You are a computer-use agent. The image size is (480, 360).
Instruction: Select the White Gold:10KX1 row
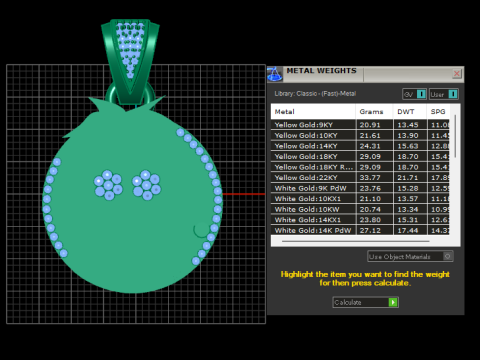coord(360,199)
